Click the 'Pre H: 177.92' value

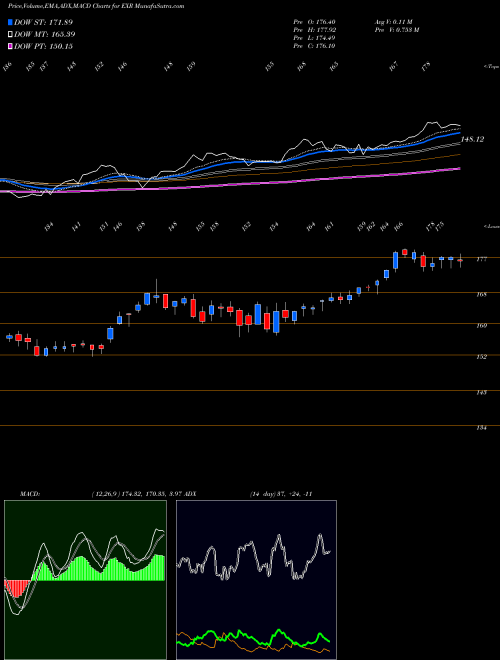(314, 30)
